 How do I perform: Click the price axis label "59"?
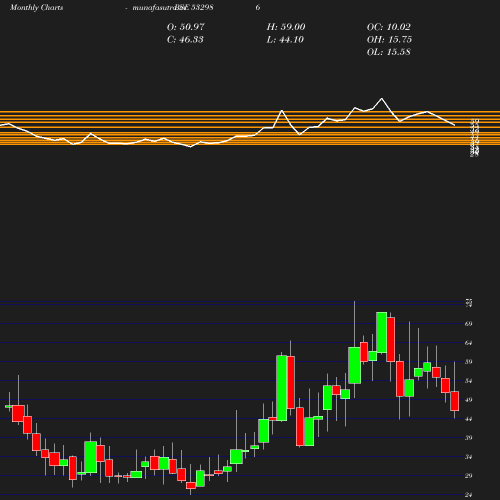469,362
